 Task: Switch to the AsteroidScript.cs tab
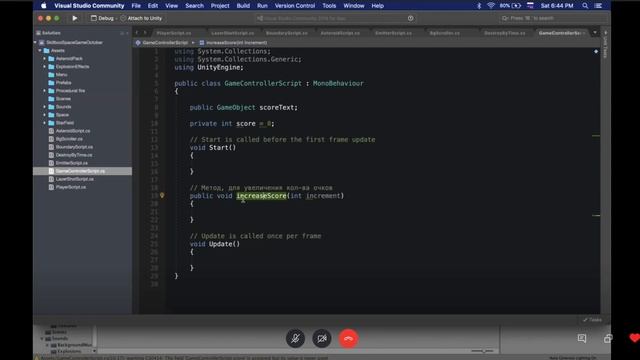click(340, 33)
